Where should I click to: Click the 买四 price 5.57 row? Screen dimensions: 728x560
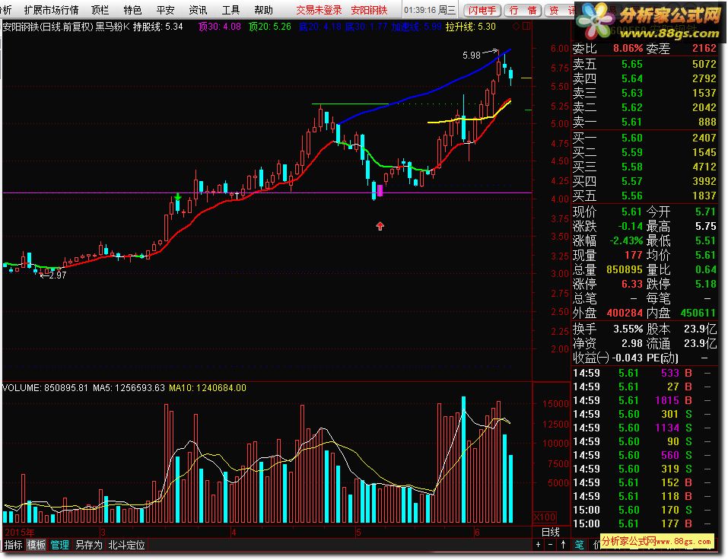644,181
